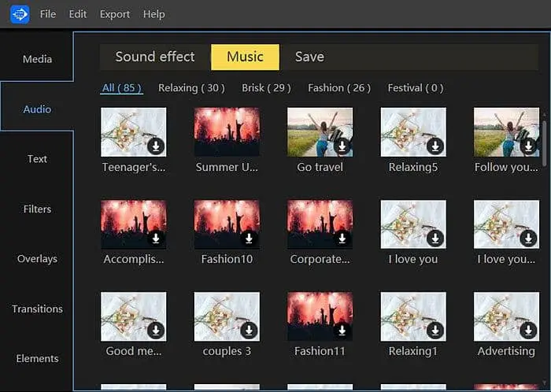Go to the Media panel
The width and height of the screenshot is (551, 392).
pos(37,59)
